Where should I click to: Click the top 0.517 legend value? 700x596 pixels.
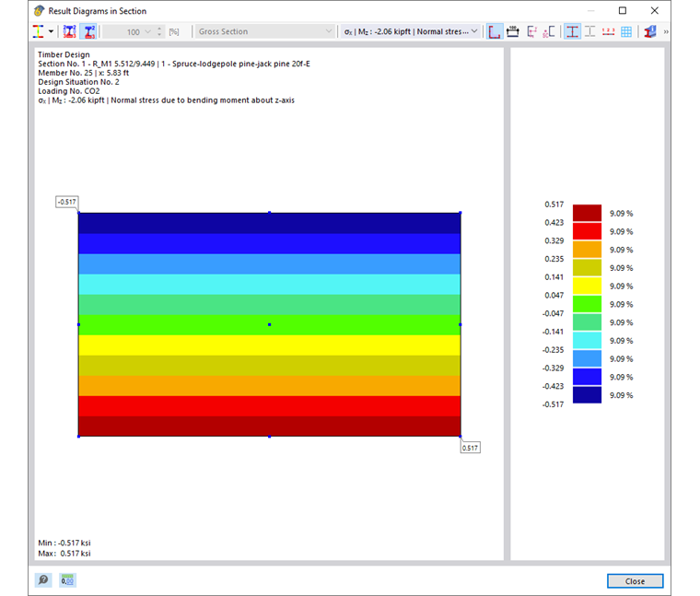554,204
